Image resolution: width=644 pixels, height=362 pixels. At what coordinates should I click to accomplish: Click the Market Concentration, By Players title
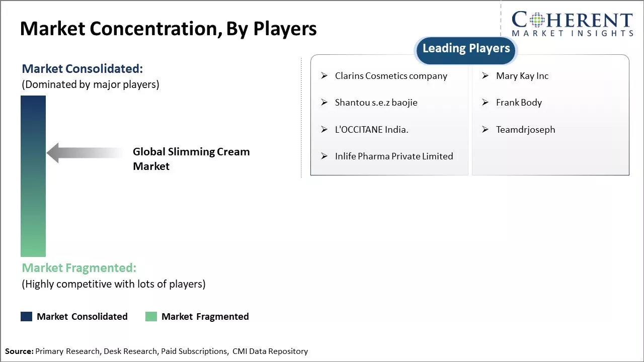tap(169, 29)
